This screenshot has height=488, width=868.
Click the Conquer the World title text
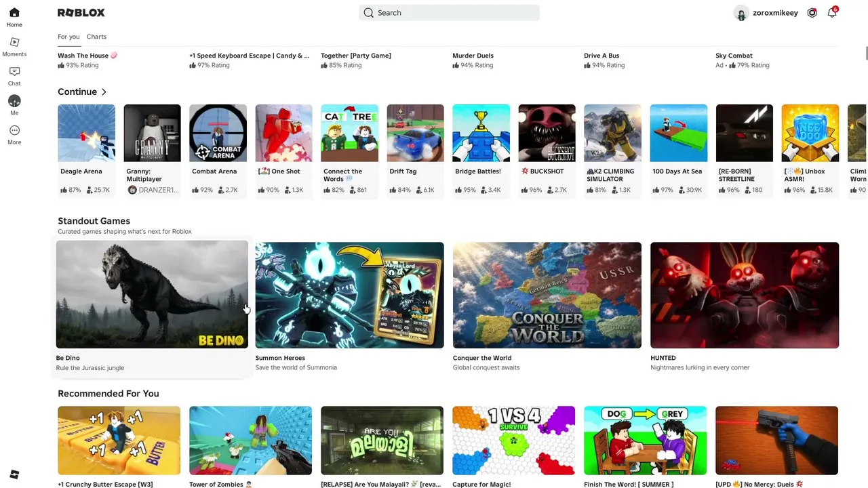point(482,358)
